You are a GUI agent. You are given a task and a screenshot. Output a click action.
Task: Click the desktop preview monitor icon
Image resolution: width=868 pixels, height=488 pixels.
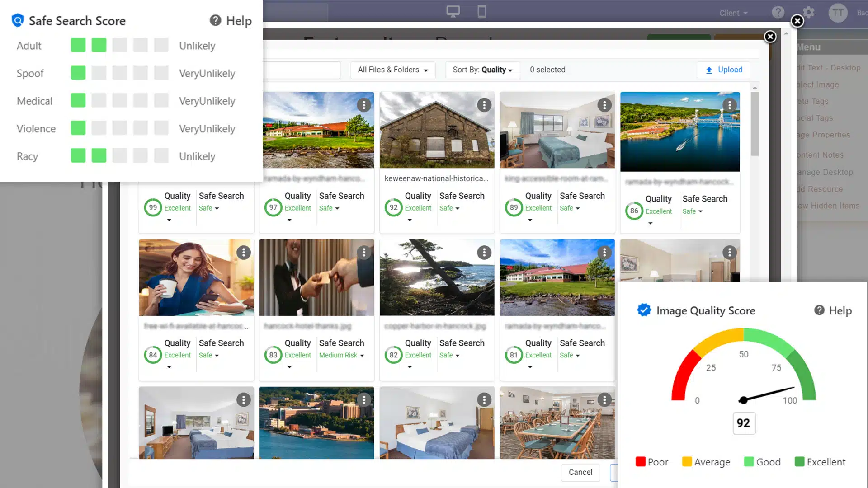point(453,12)
